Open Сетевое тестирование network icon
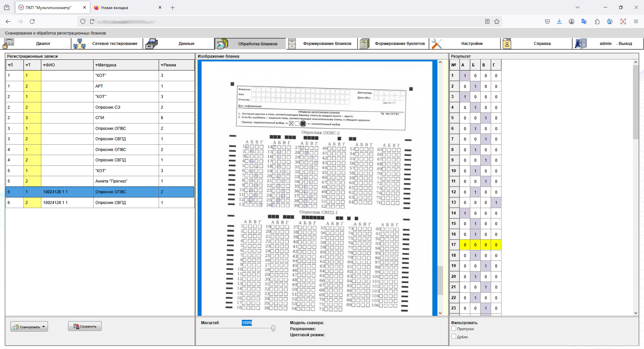The height and width of the screenshot is (349, 644). [x=79, y=44]
